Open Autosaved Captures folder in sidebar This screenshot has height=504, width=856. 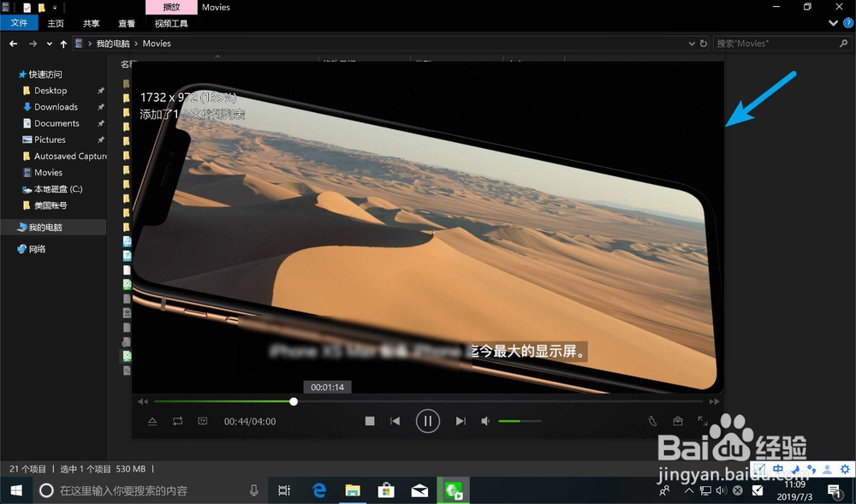pyautogui.click(x=64, y=156)
